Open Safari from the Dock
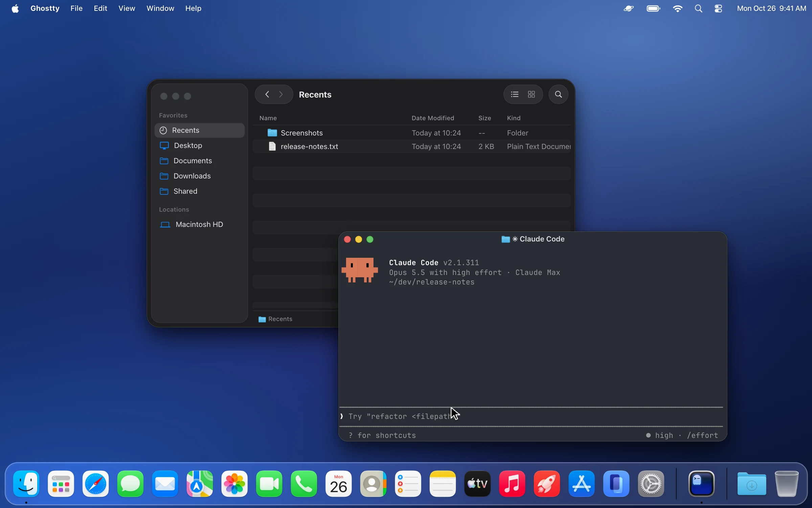This screenshot has height=508, width=812. click(x=95, y=484)
